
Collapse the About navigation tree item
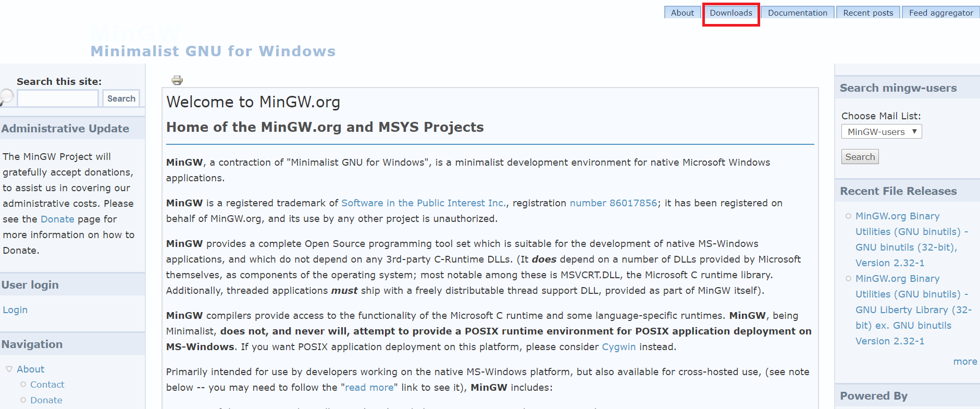coord(9,369)
